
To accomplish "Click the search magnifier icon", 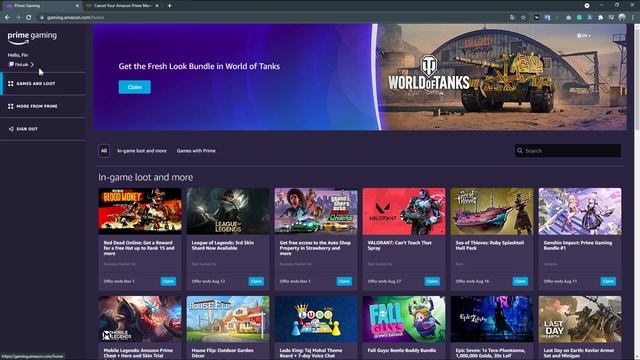I will (x=520, y=151).
